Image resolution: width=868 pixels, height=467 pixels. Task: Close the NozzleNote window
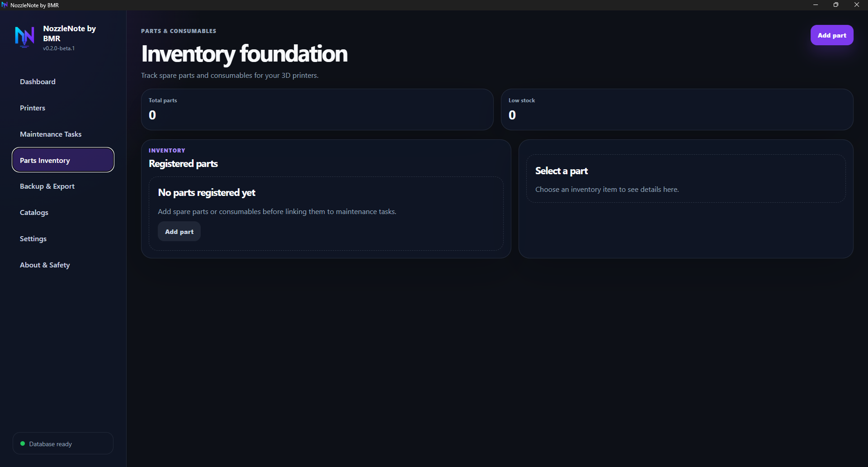click(857, 5)
